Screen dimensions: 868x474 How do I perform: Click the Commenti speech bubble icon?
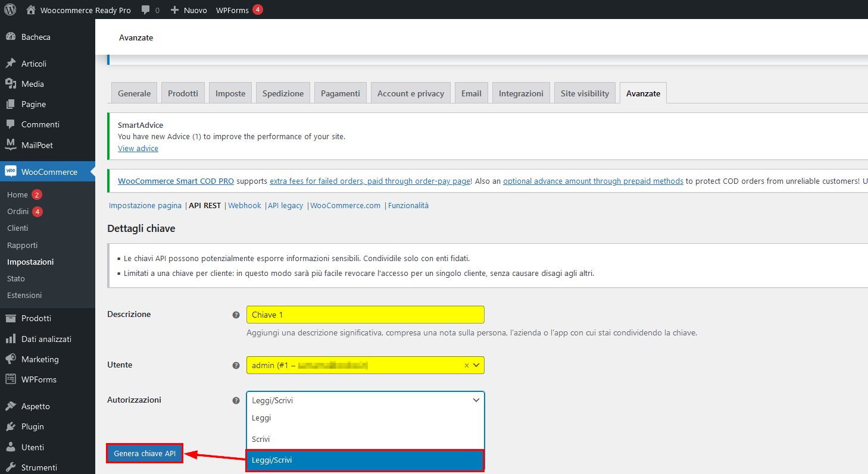coord(11,124)
